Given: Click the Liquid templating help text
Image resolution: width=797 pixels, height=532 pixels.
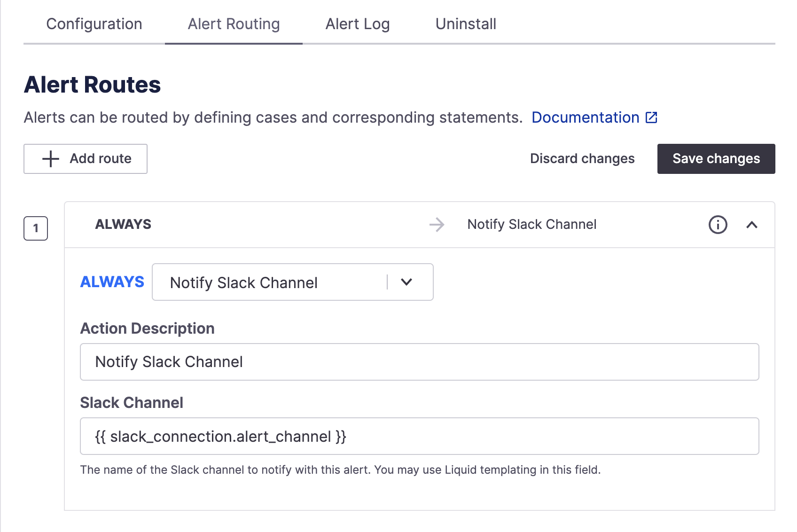Looking at the screenshot, I should click(x=340, y=470).
